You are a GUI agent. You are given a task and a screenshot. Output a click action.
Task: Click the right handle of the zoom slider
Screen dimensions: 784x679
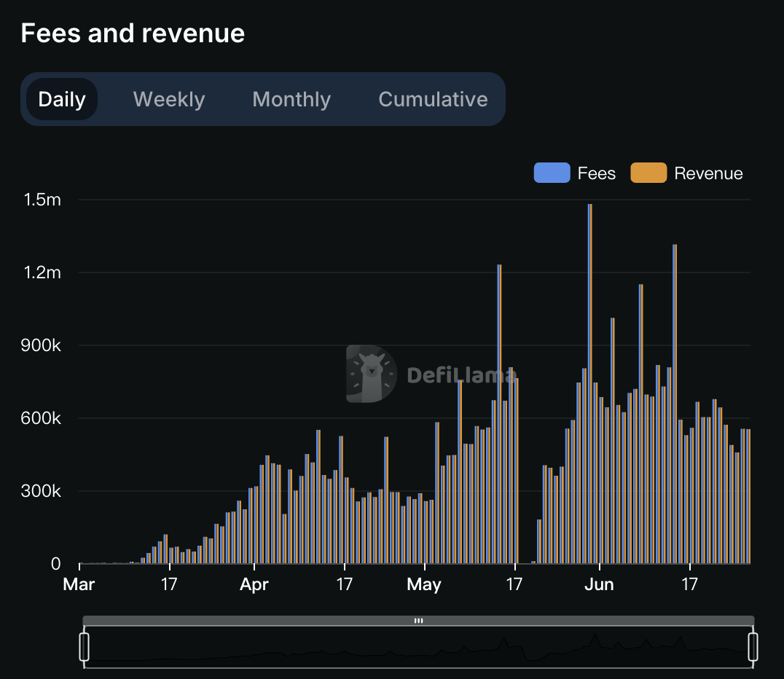(753, 646)
